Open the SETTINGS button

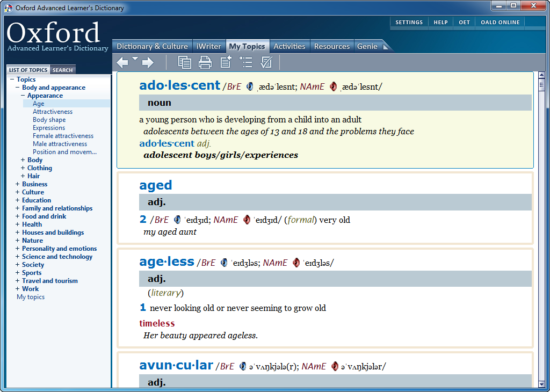[409, 23]
